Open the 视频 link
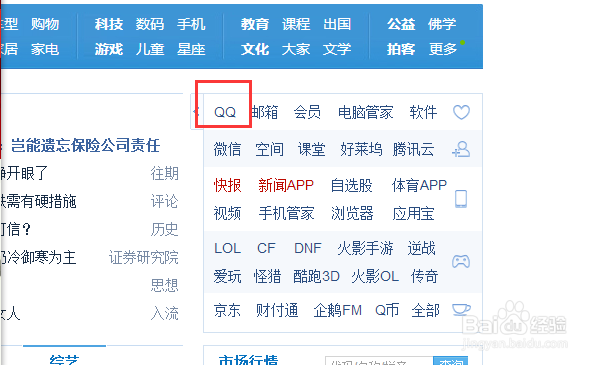The image size is (603, 365). point(227,213)
